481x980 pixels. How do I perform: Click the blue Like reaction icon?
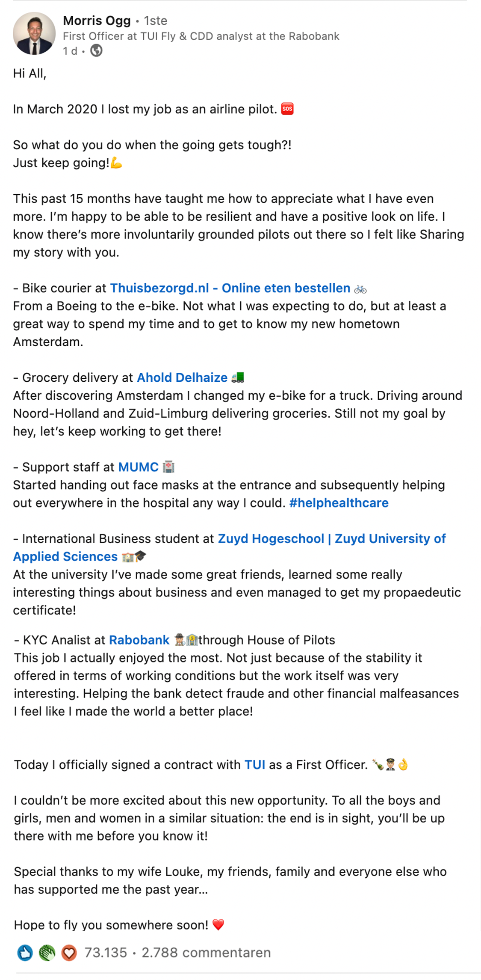click(x=25, y=953)
